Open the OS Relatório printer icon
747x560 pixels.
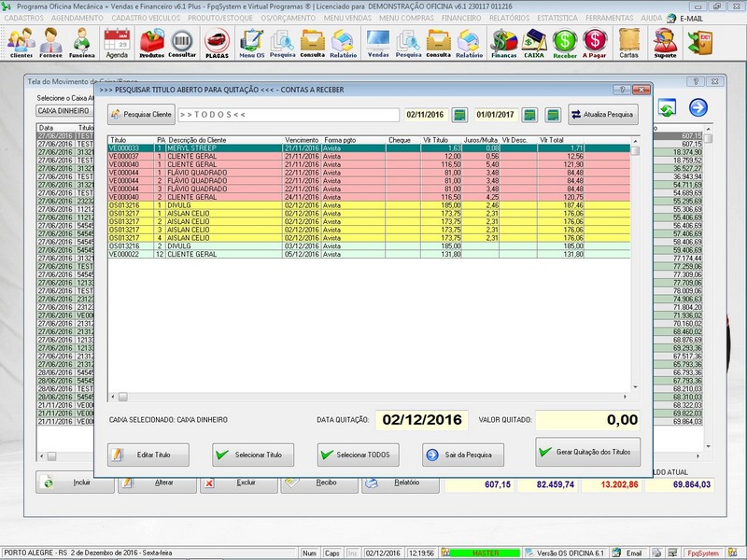pyautogui.click(x=343, y=42)
